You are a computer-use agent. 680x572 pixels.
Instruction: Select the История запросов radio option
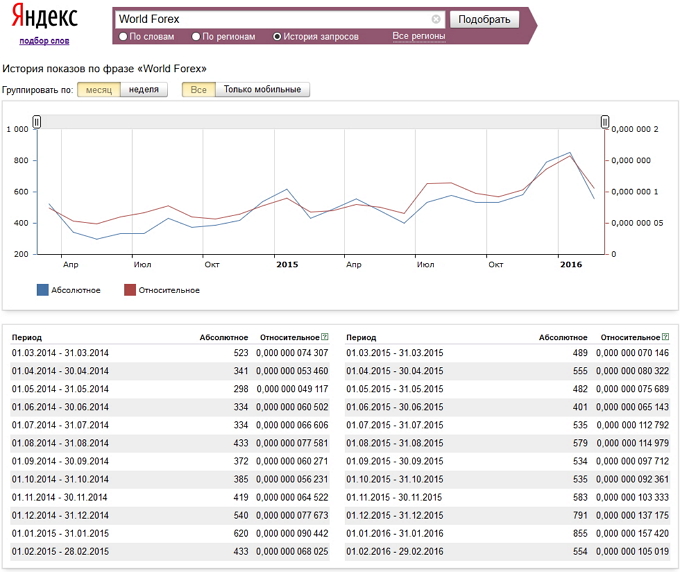click(277, 37)
